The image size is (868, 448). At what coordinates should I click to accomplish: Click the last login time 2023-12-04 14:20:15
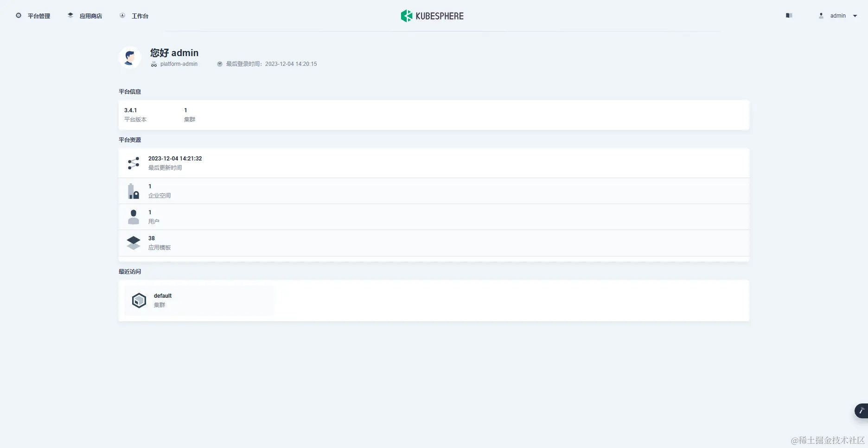click(291, 64)
